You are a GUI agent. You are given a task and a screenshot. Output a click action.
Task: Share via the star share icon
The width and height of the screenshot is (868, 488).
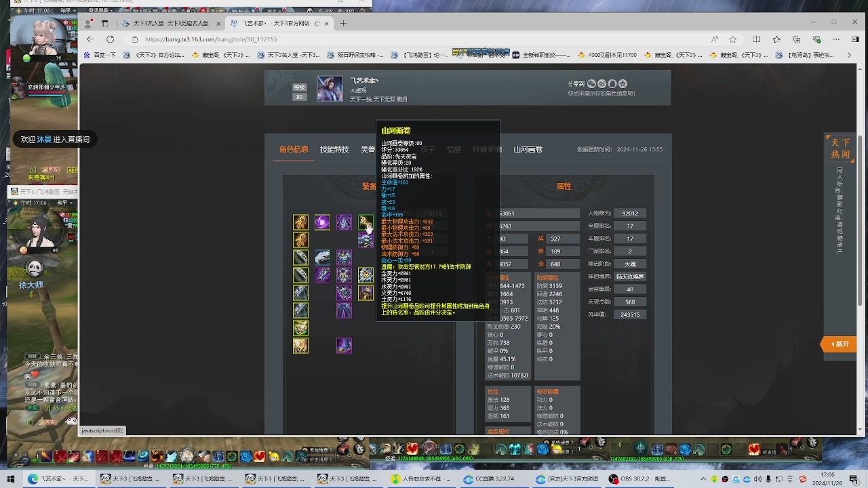(x=623, y=83)
